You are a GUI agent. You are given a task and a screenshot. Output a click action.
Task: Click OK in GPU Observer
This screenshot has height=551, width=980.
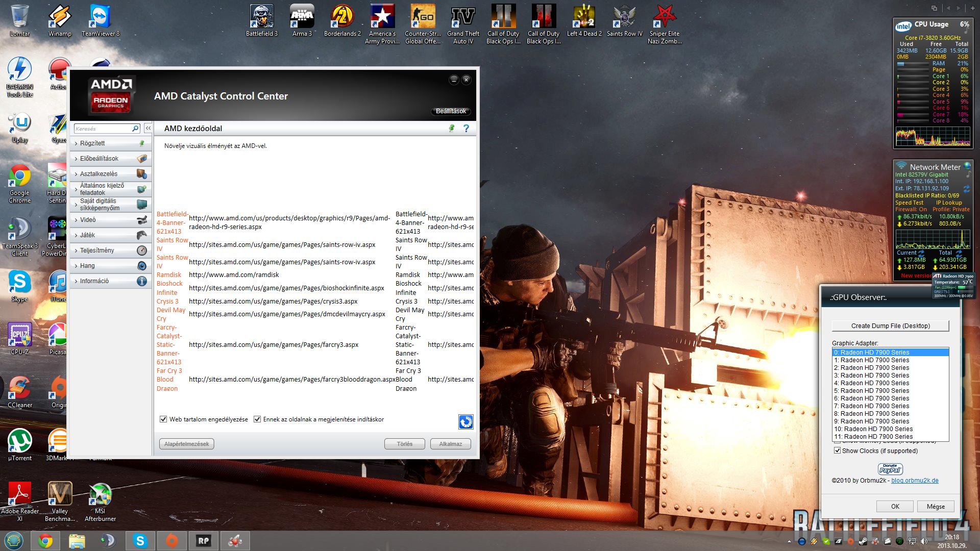pyautogui.click(x=895, y=506)
